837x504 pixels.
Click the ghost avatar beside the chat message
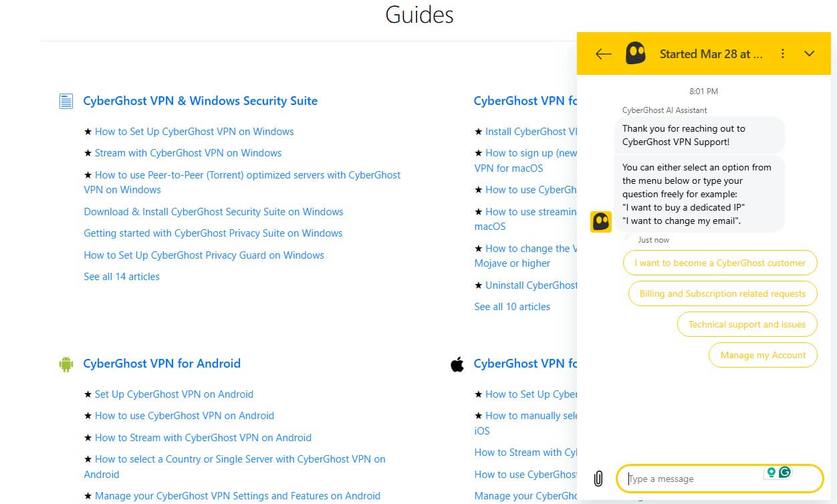600,221
